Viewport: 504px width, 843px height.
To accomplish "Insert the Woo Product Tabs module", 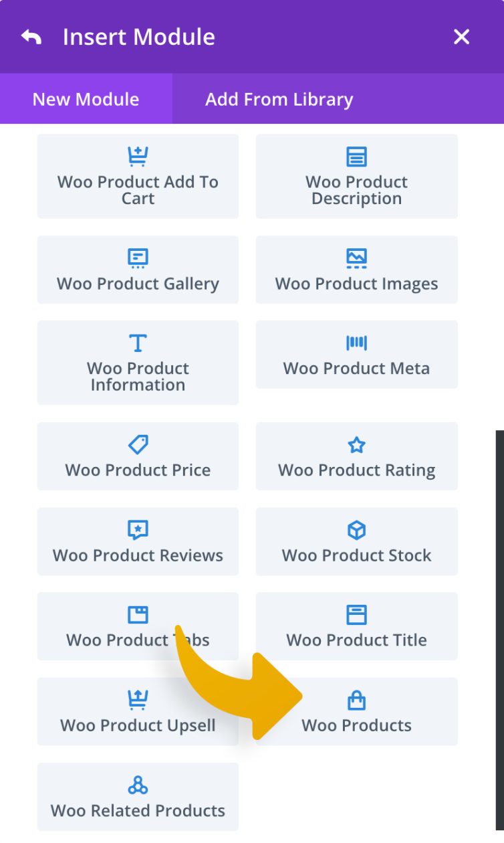I will [138, 626].
